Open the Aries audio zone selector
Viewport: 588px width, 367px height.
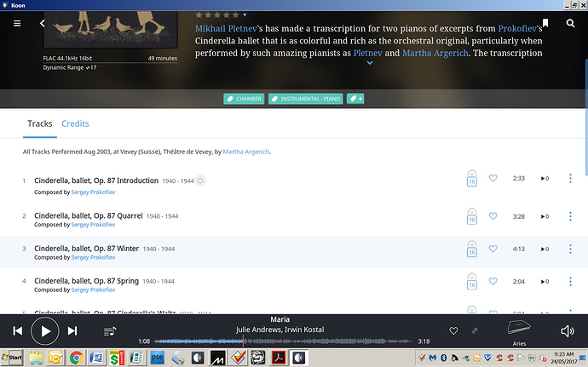519,332
